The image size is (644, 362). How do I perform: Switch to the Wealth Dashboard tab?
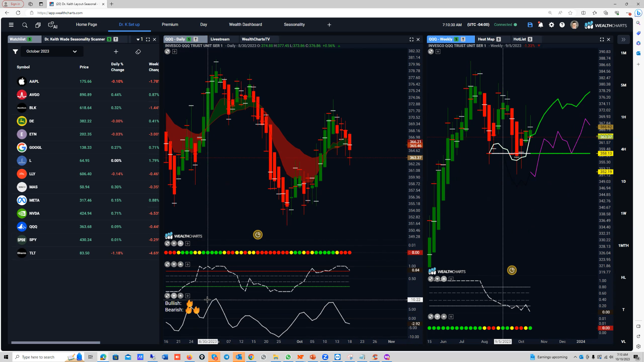coord(246,25)
